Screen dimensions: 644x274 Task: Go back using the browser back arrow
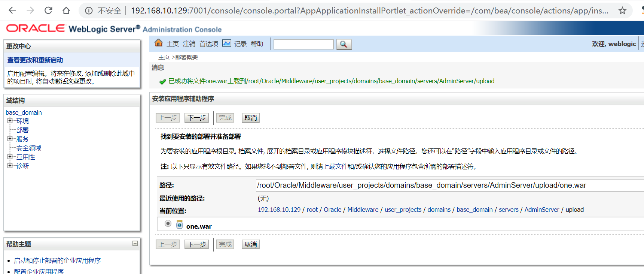coord(12,10)
